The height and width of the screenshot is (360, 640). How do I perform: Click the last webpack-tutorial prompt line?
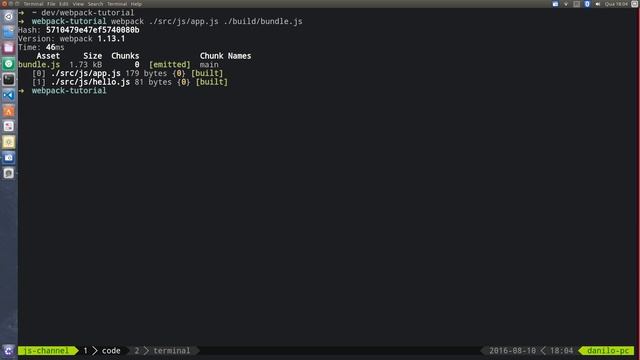tap(69, 91)
